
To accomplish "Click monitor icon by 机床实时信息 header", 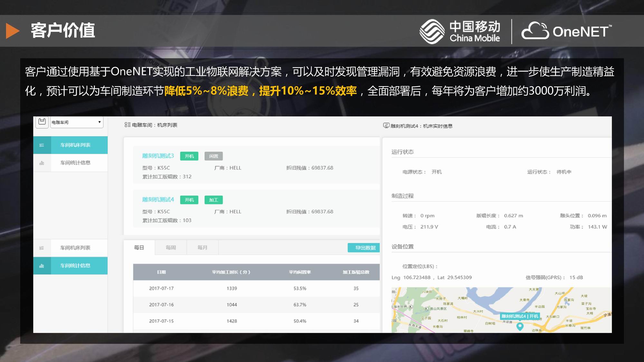I will coord(386,125).
